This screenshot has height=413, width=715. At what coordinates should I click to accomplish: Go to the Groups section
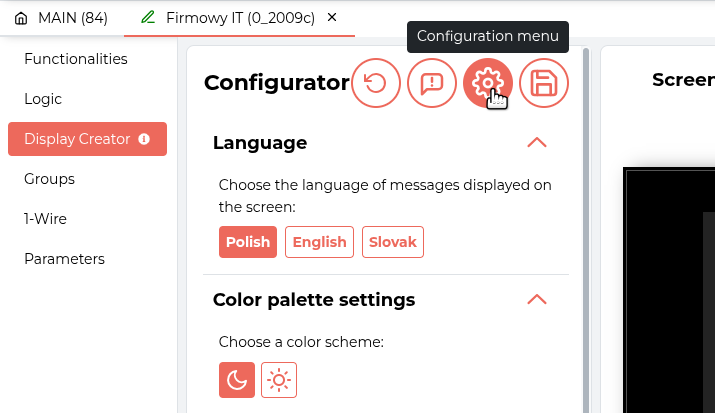tap(50, 179)
